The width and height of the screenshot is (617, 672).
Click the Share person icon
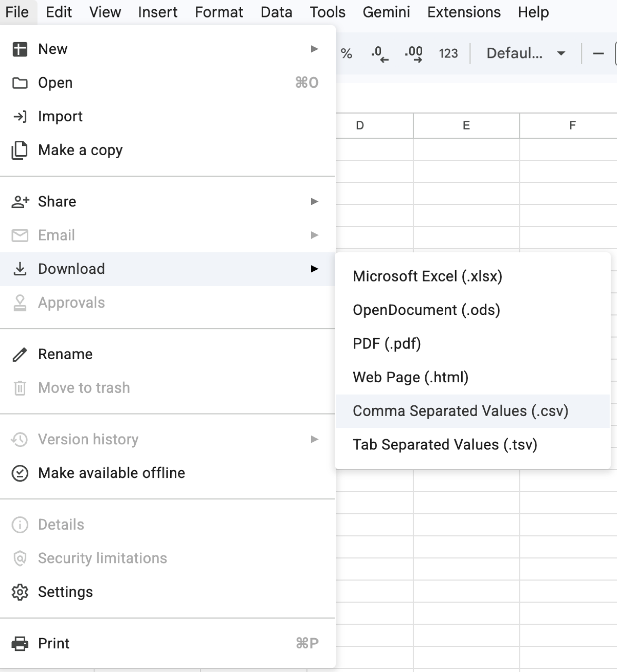[x=20, y=201]
